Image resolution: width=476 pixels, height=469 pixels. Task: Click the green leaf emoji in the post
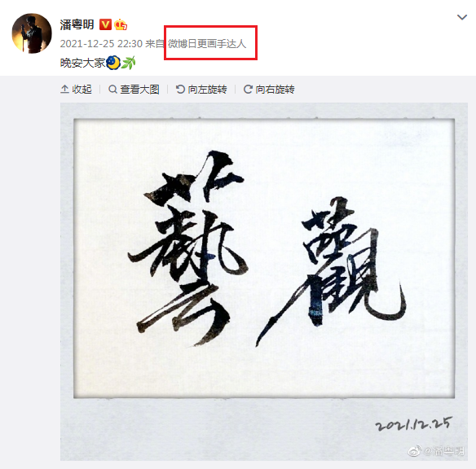pyautogui.click(x=128, y=63)
